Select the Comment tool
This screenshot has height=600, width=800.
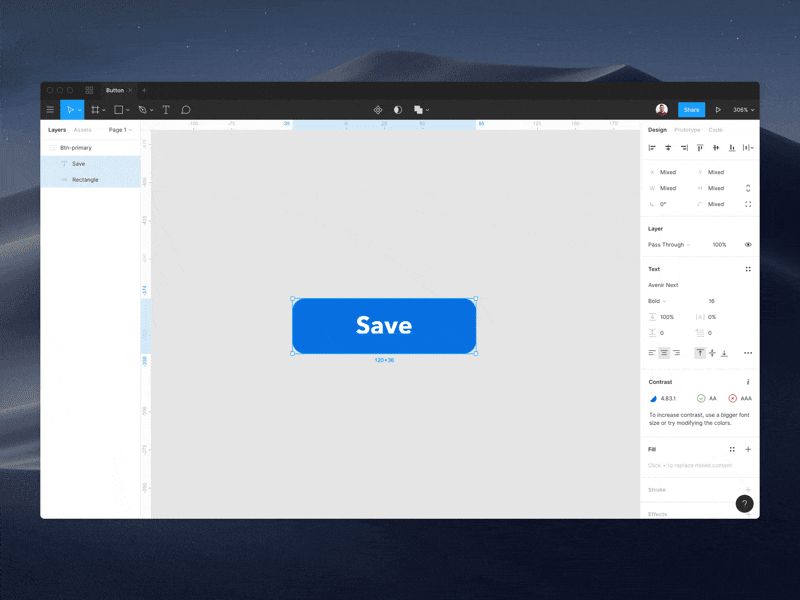point(186,110)
